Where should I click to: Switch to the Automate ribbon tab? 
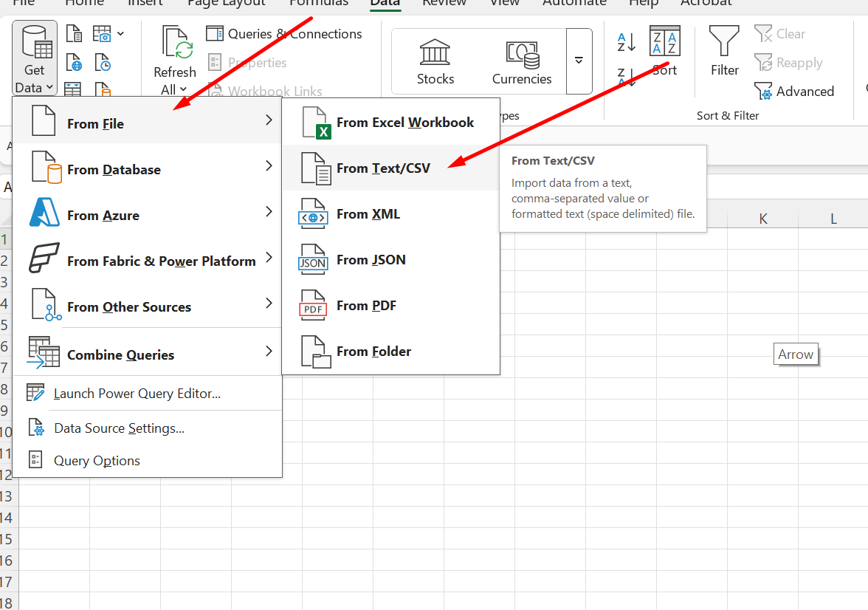click(574, 3)
